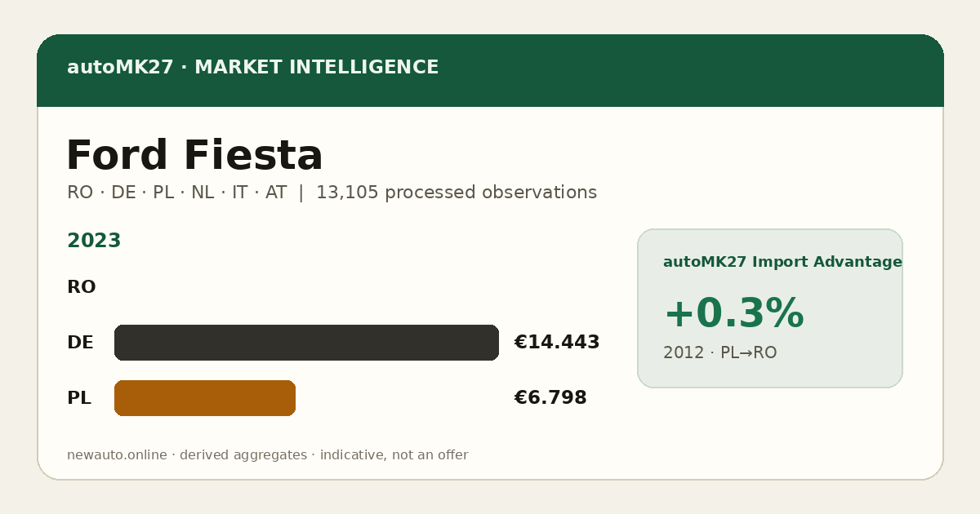980x514 pixels.
Task: Click the RO country row label
Action: tap(81, 287)
